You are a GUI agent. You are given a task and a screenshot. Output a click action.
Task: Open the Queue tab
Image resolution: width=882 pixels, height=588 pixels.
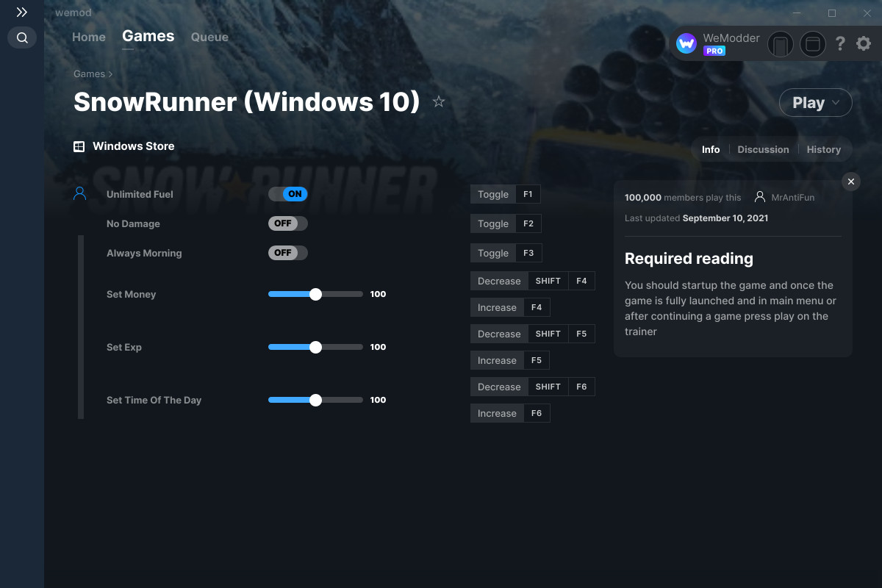point(209,37)
